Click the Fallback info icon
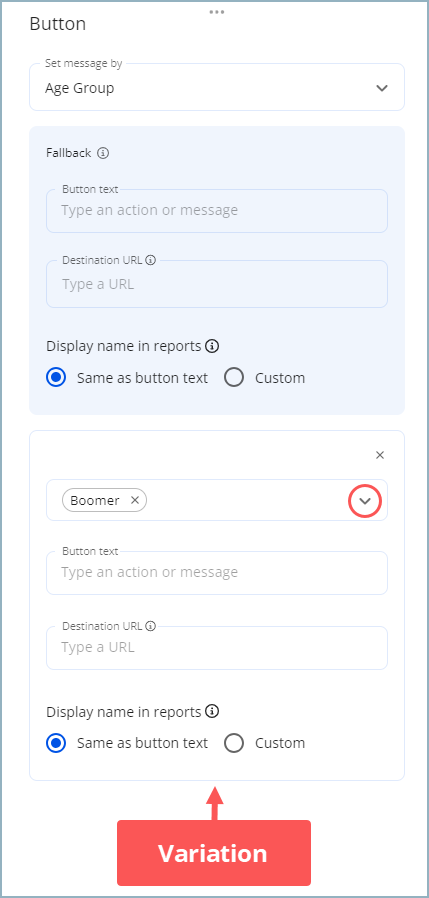The height and width of the screenshot is (898, 429). [103, 153]
